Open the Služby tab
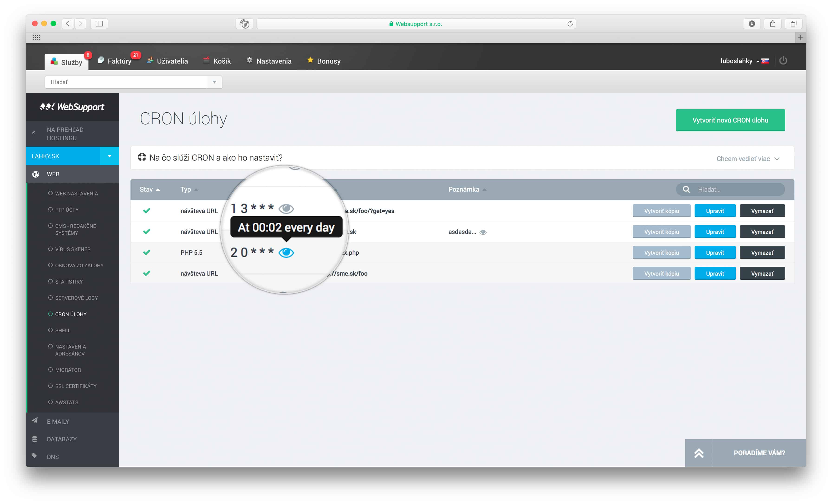This screenshot has height=504, width=832. [x=67, y=62]
